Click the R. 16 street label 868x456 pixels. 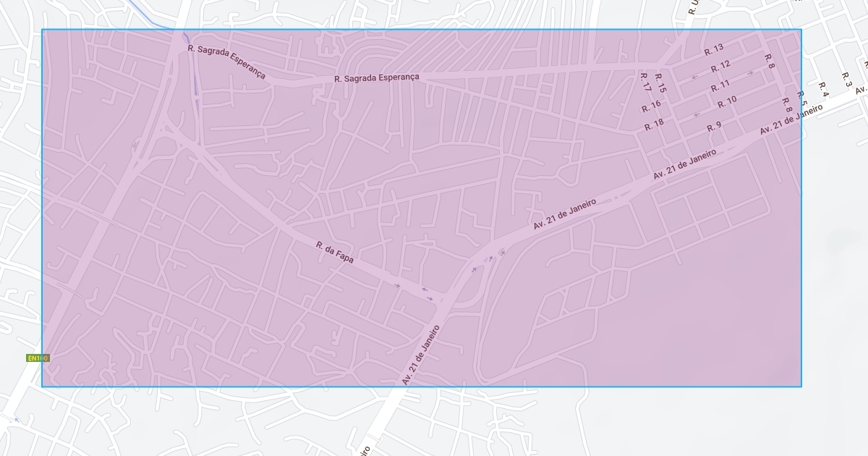[651, 105]
